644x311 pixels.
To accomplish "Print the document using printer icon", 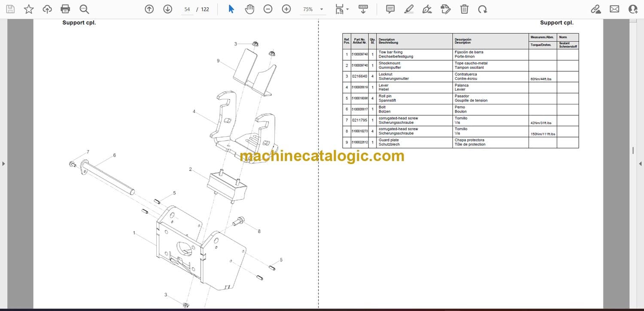I will [x=65, y=9].
